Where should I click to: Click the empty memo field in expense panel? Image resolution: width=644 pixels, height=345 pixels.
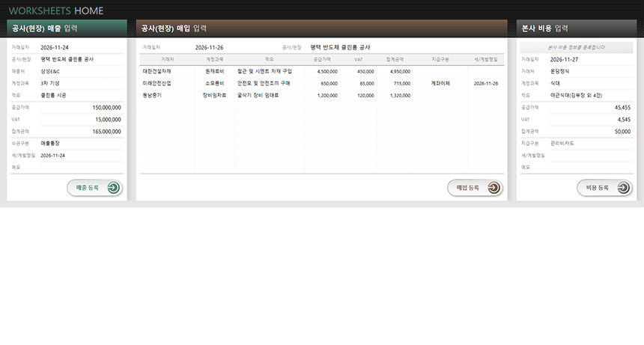591,168
